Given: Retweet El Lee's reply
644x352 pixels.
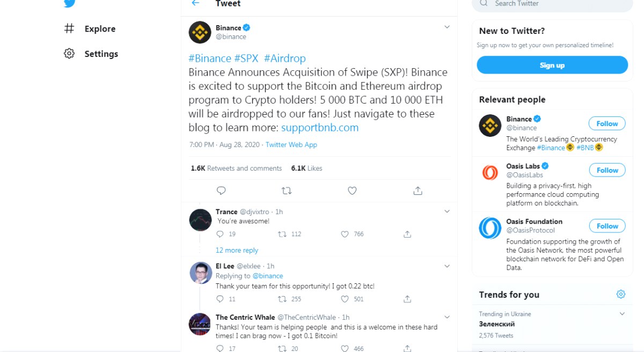Looking at the screenshot, I should [282, 299].
